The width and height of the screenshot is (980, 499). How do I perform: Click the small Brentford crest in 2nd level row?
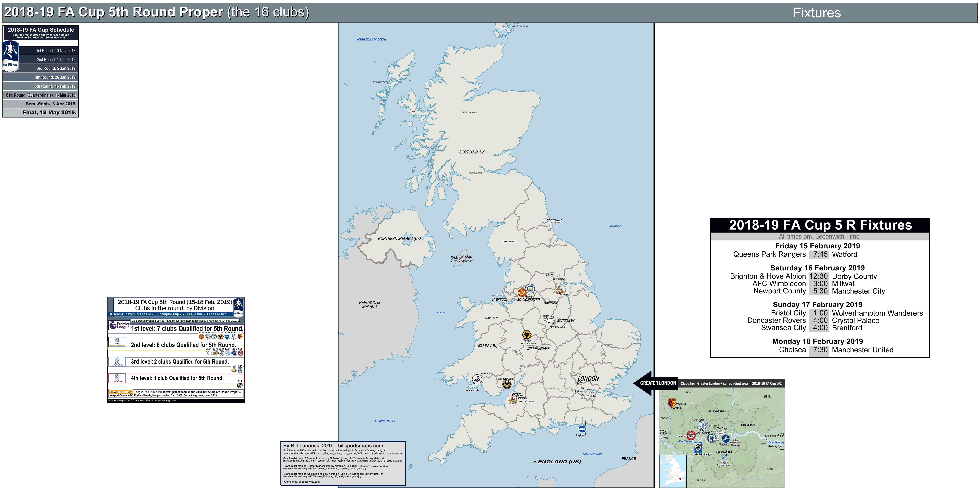point(240,353)
